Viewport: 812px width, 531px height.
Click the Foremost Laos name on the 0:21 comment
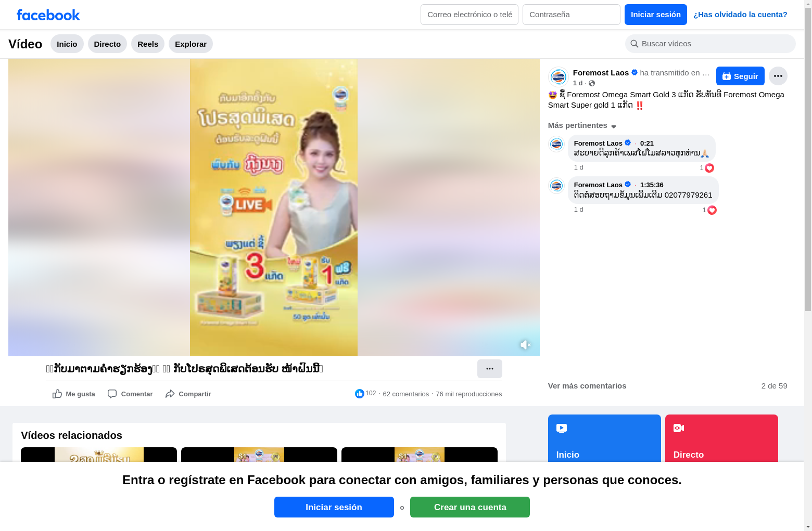coord(598,144)
